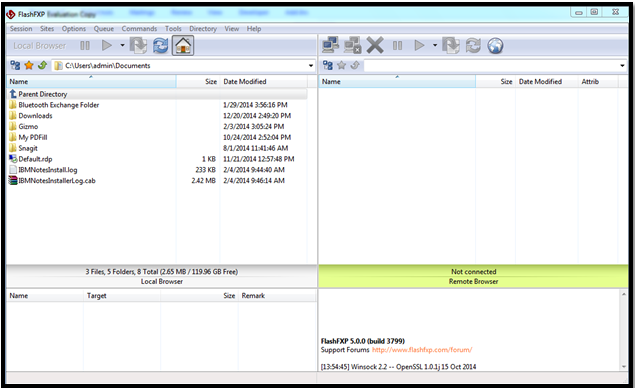Open remote folder tree icon
The image size is (635, 388).
pos(328,65)
